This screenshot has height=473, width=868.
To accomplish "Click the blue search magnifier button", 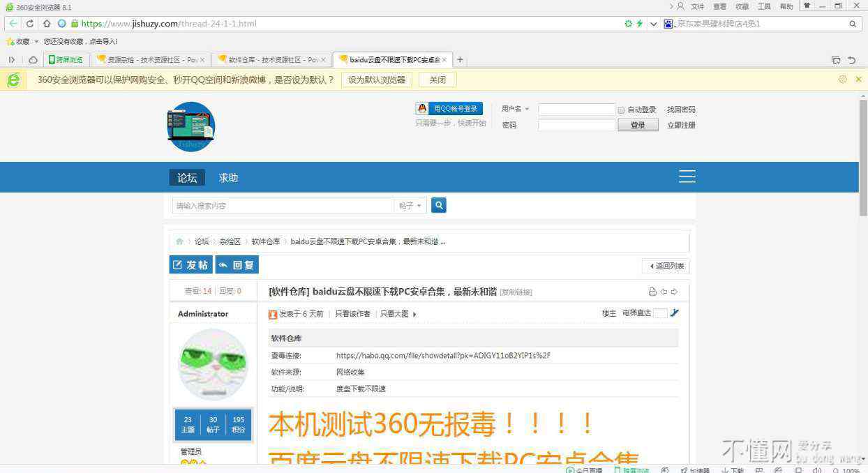I will click(438, 205).
